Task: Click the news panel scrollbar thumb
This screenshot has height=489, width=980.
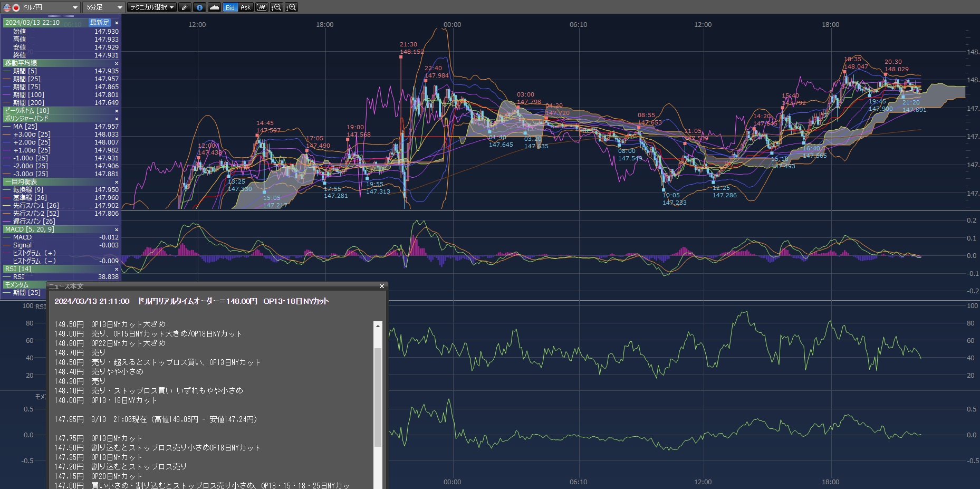Action: point(378,396)
